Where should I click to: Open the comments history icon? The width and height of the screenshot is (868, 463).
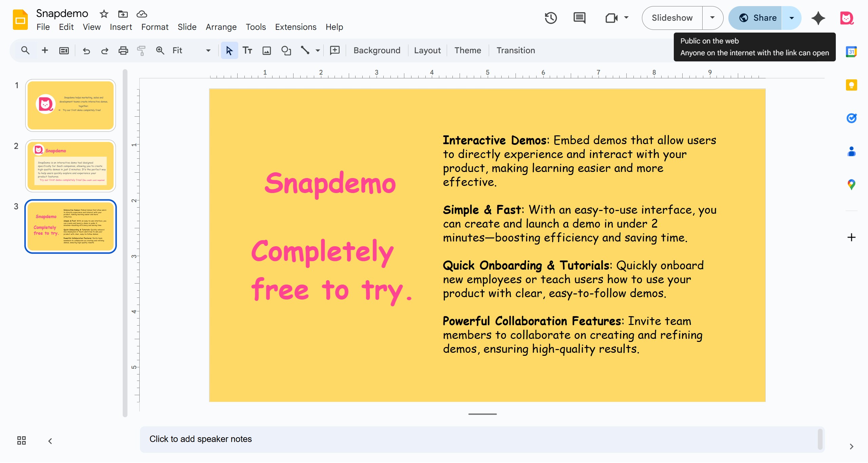pos(579,18)
